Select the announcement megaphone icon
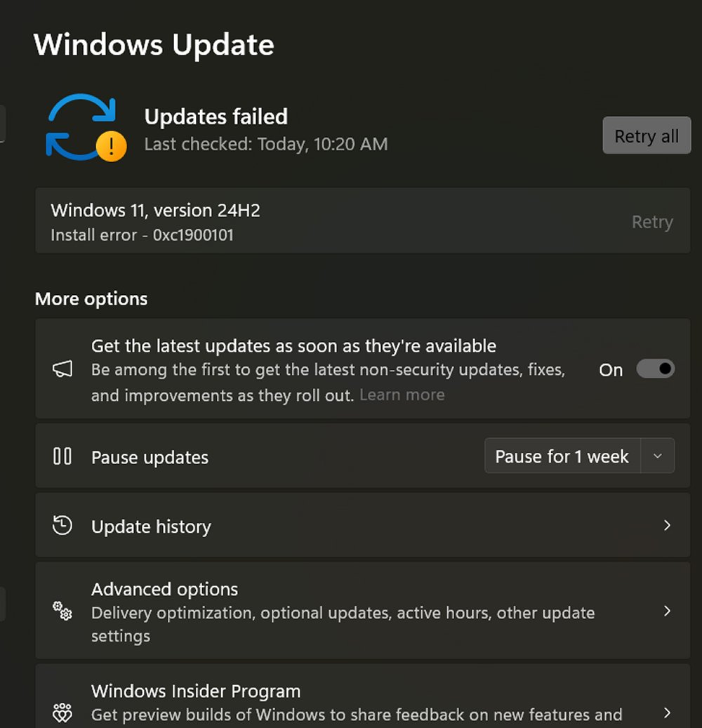 62,369
